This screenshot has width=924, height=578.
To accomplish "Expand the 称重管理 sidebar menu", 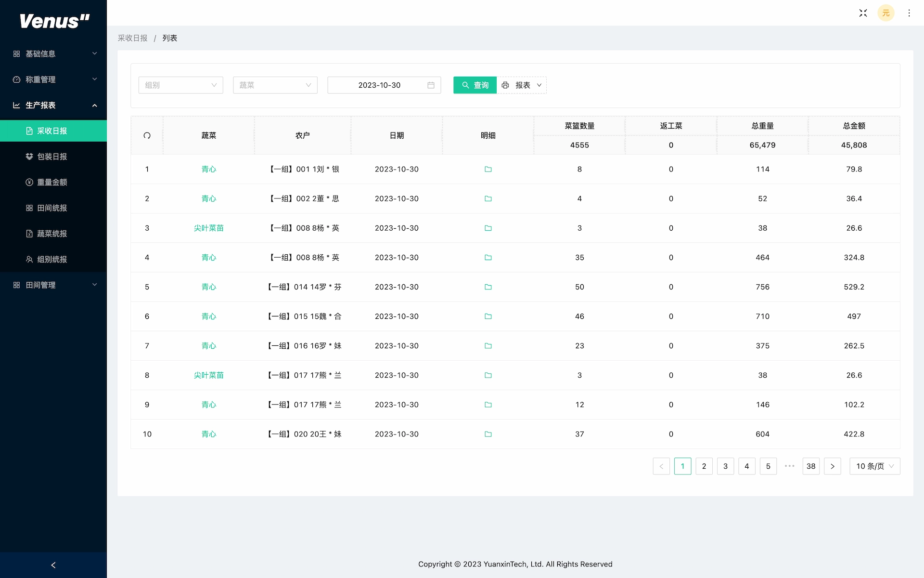I will pyautogui.click(x=53, y=79).
